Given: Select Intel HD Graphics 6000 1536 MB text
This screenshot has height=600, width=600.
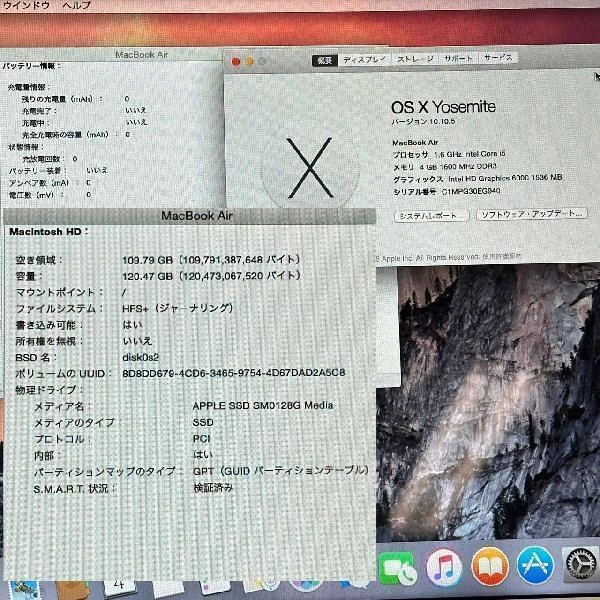Looking at the screenshot, I should [x=505, y=178].
